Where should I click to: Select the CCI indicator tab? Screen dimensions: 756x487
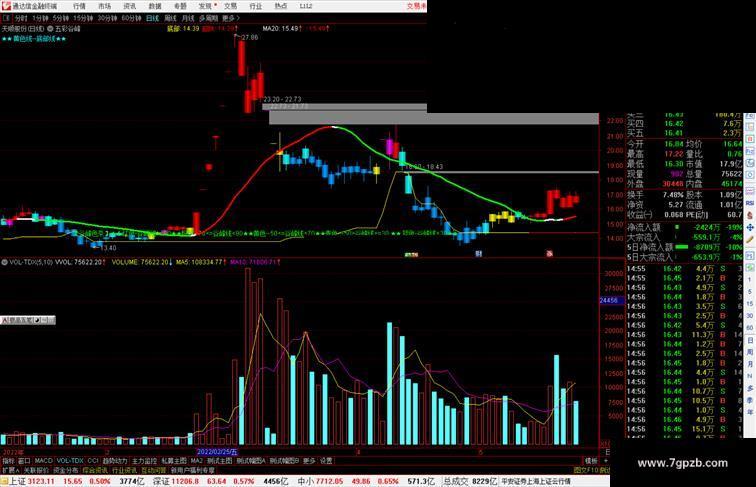point(93,461)
